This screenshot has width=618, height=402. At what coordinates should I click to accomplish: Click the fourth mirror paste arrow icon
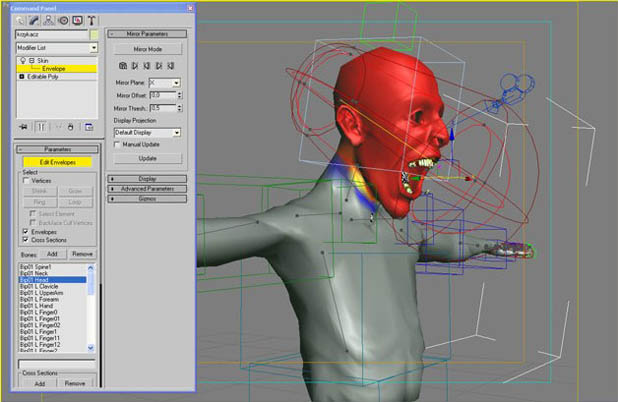click(x=159, y=66)
